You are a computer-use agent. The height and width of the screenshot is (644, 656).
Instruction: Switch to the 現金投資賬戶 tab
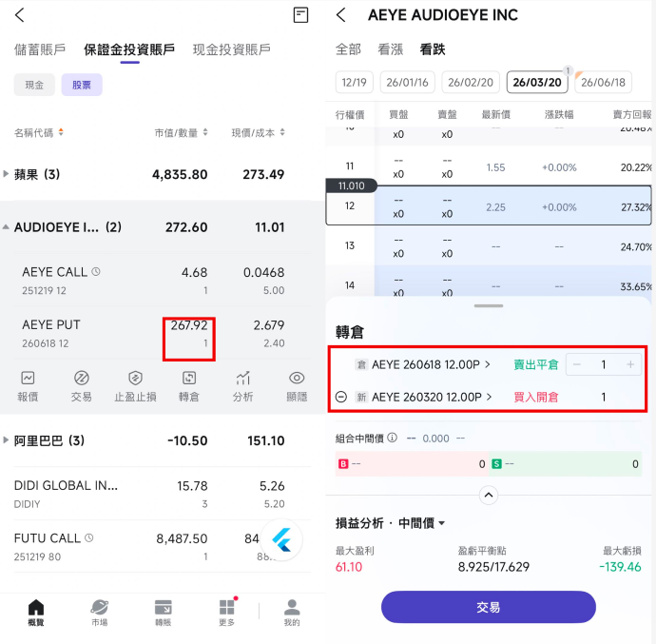pyautogui.click(x=231, y=49)
